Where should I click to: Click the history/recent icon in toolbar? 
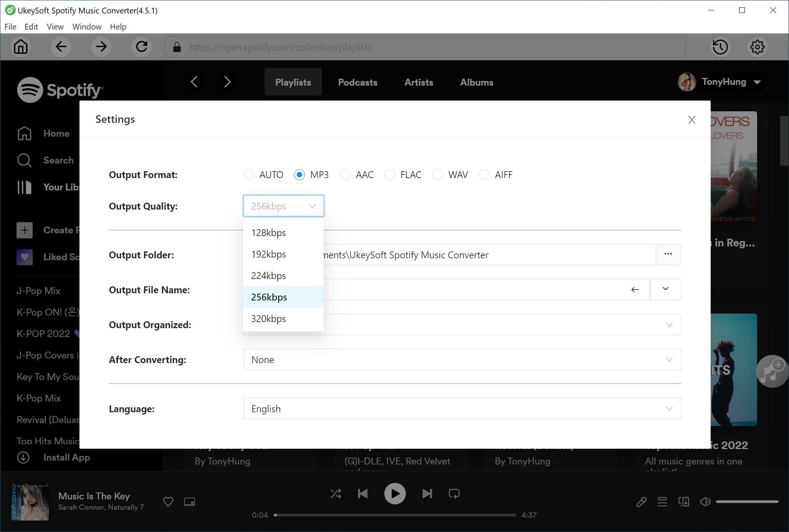coord(720,47)
